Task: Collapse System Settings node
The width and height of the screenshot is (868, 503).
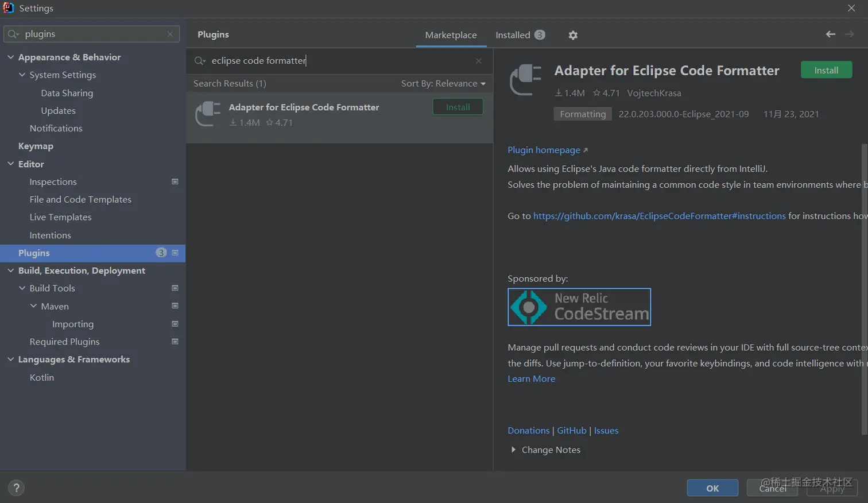Action: [22, 75]
